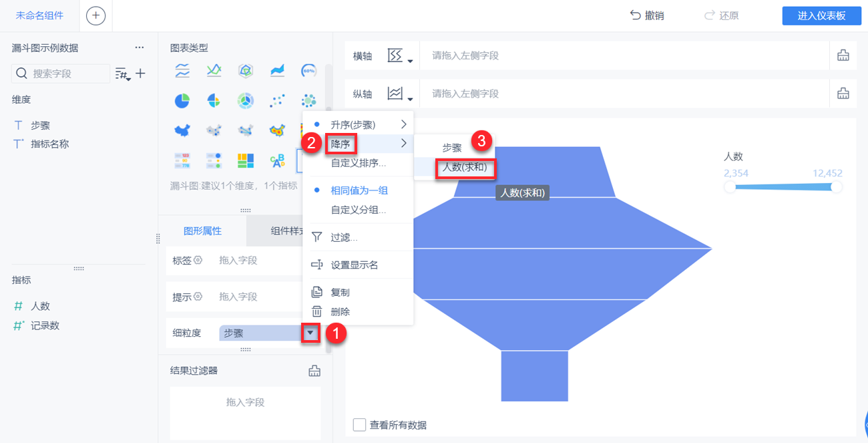Add a new component tab with plus

(x=95, y=15)
